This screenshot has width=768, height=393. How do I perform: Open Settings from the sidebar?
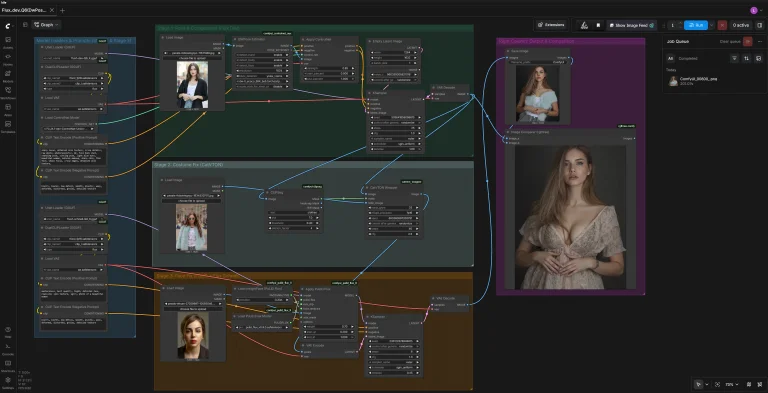[8, 382]
